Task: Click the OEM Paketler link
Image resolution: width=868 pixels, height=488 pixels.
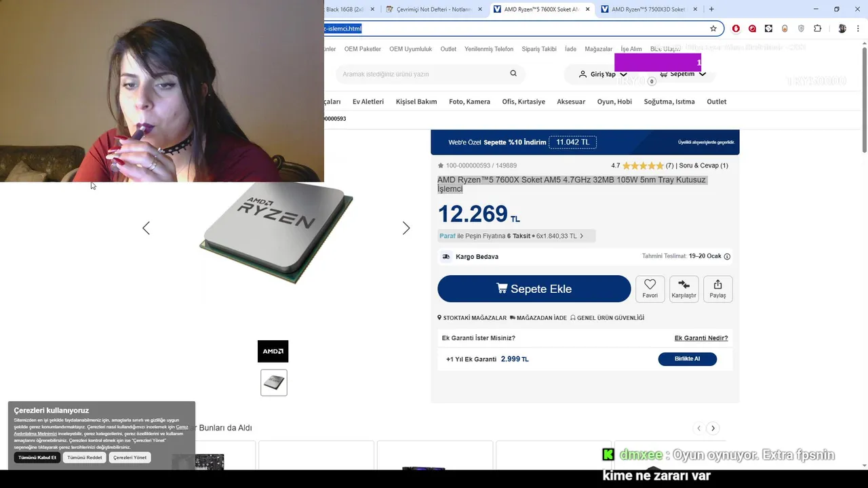Action: (363, 49)
